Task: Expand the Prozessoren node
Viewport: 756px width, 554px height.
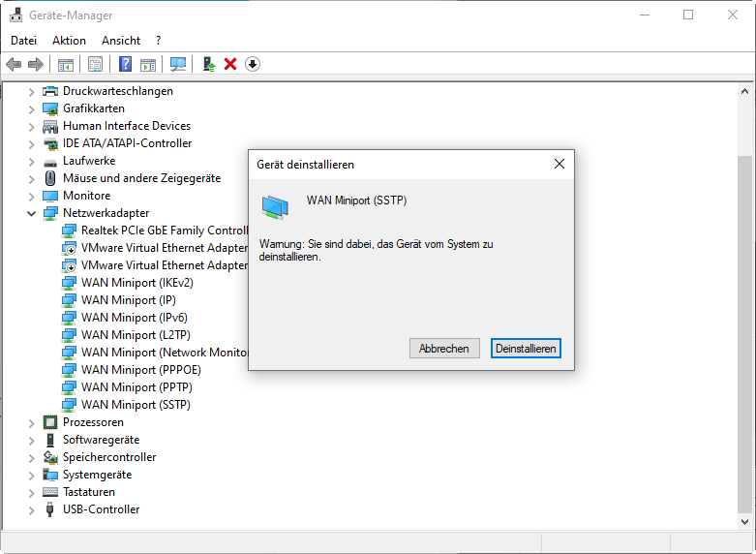Action: tap(31, 422)
